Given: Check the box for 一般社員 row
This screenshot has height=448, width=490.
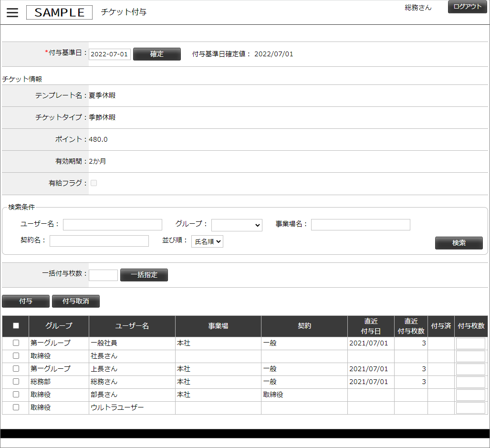Looking at the screenshot, I should [16, 343].
